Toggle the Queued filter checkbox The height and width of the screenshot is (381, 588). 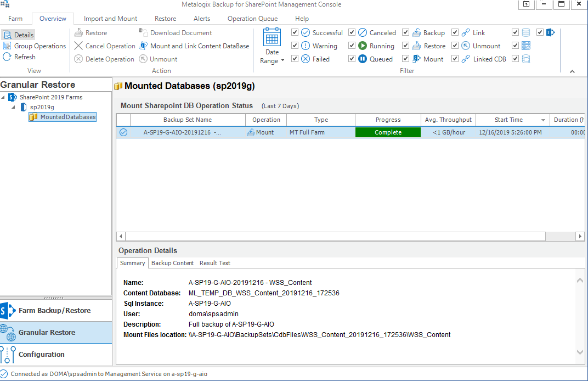coord(352,59)
